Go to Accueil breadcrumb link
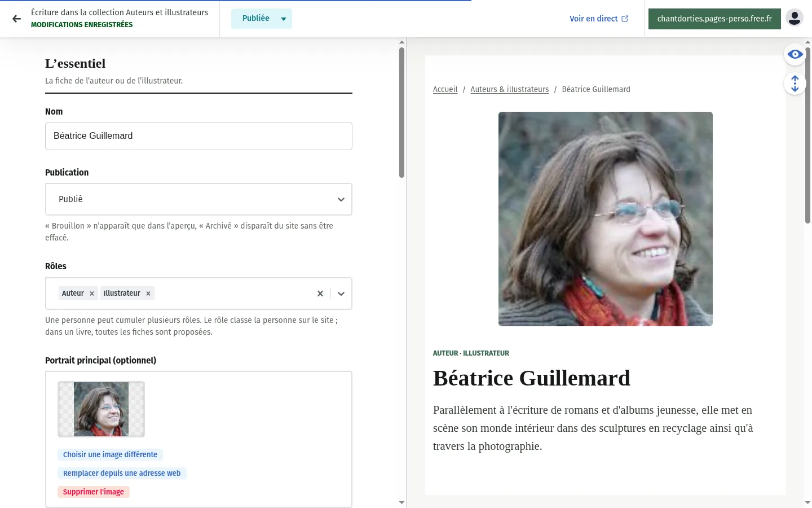 click(445, 89)
